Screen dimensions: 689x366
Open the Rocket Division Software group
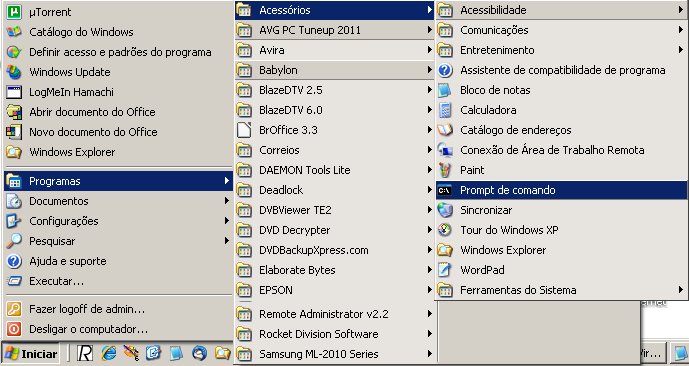coord(335,334)
